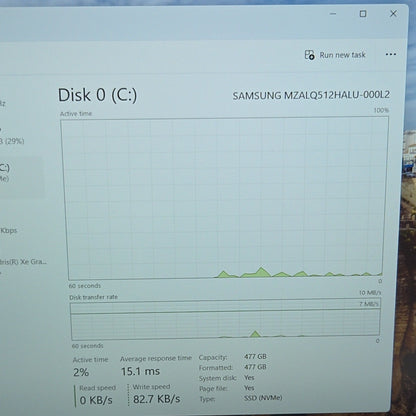Click the Run new task icon
The width and height of the screenshot is (416, 416).
coord(310,55)
